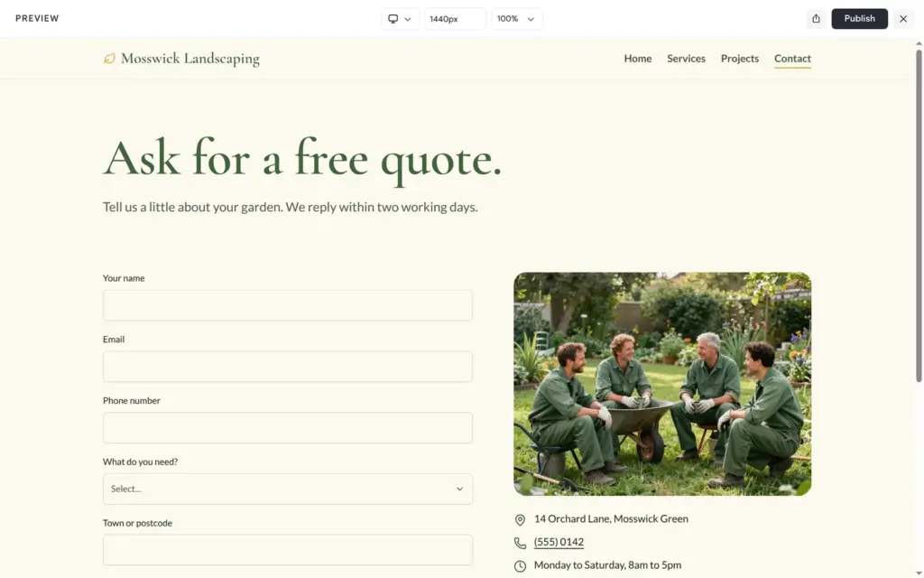Viewport: 924px width, 578px height.
Task: Click the 'Town or postcode' label
Action: point(137,523)
